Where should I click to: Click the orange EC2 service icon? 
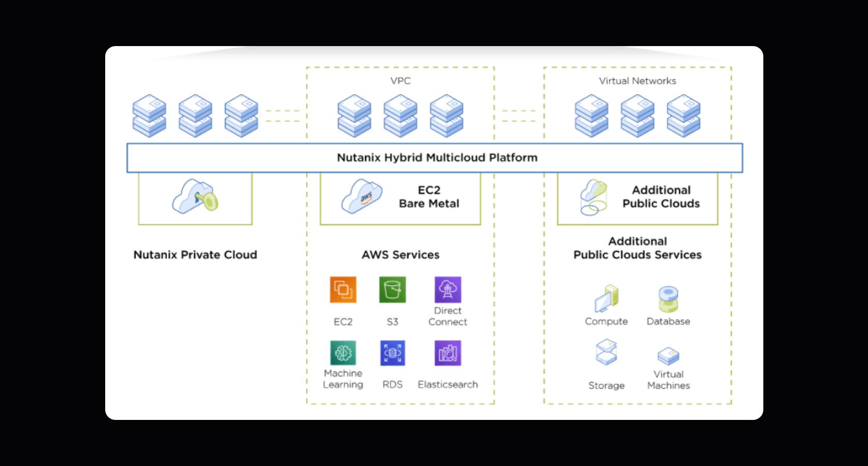(343, 289)
